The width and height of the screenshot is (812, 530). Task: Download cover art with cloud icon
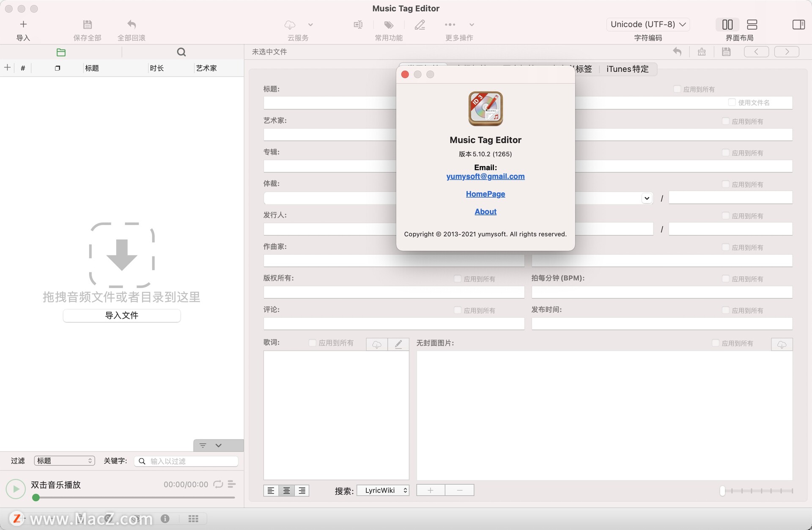(782, 344)
